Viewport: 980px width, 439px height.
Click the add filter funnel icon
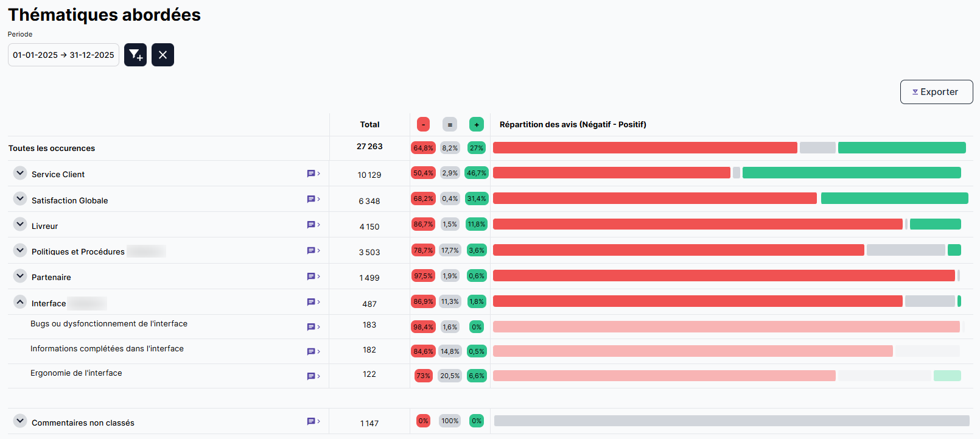point(135,55)
